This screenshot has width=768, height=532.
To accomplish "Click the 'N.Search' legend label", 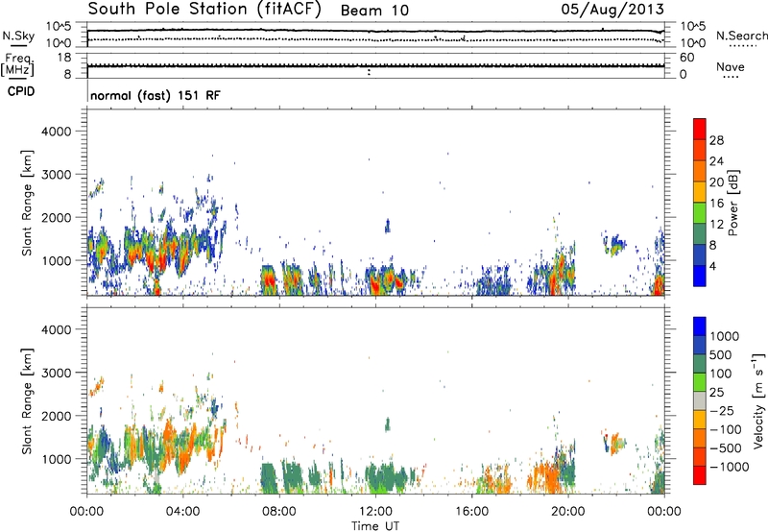I will tap(741, 36).
